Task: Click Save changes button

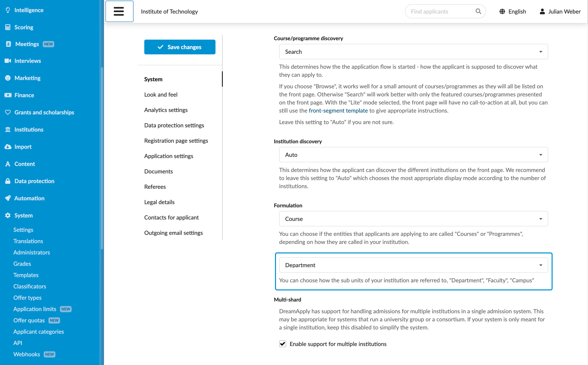Action: point(180,47)
